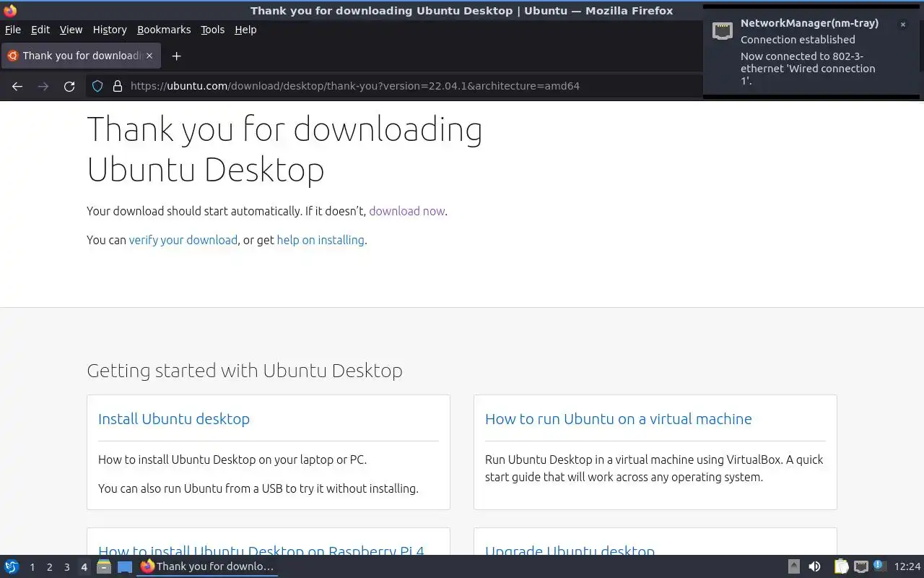
Task: Open the volume control in the system tray
Action: [x=814, y=567]
